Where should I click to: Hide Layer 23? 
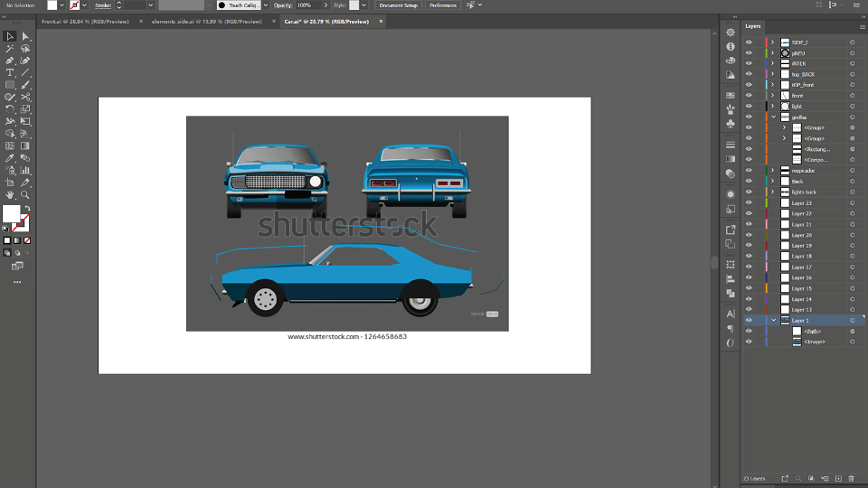click(x=749, y=203)
